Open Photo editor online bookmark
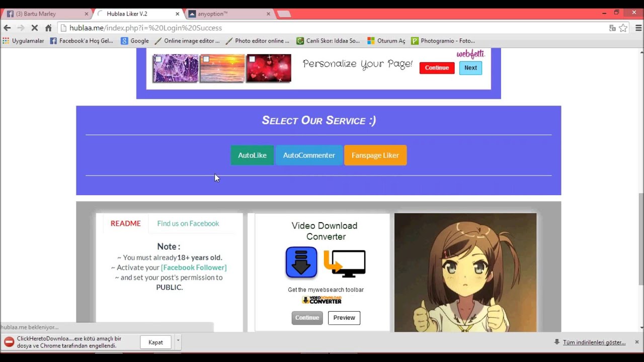This screenshot has height=362, width=644. coord(258,41)
